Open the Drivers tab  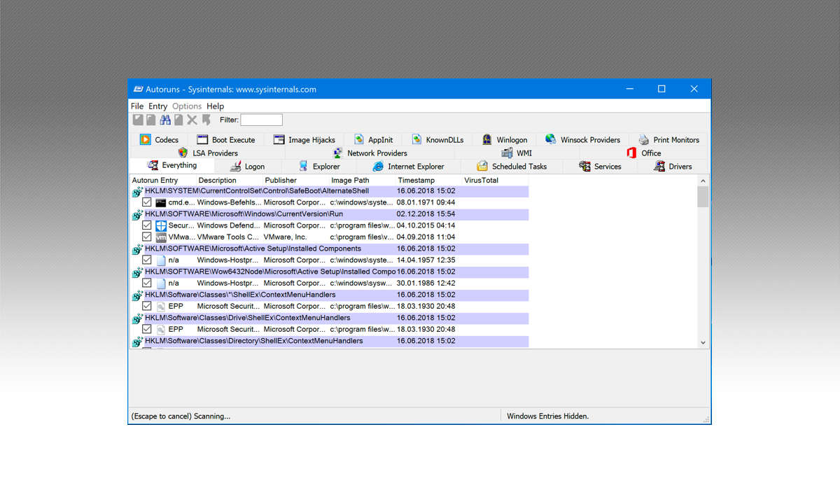[x=673, y=167]
